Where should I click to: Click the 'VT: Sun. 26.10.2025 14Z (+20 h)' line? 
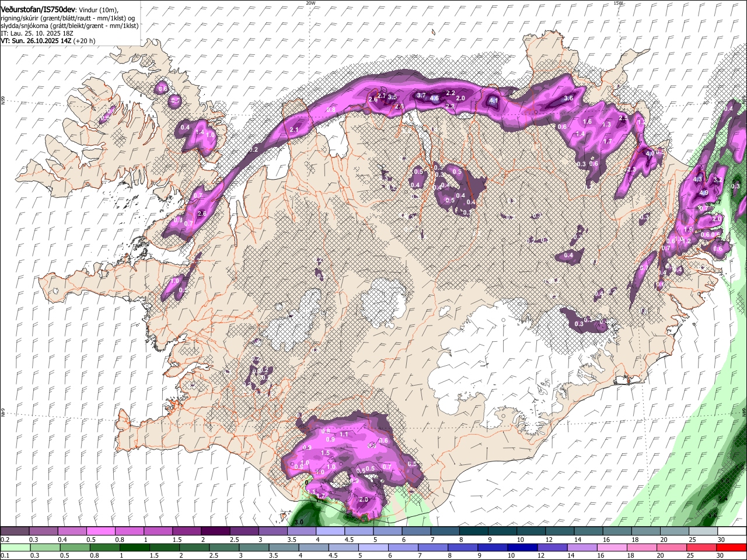[48, 41]
